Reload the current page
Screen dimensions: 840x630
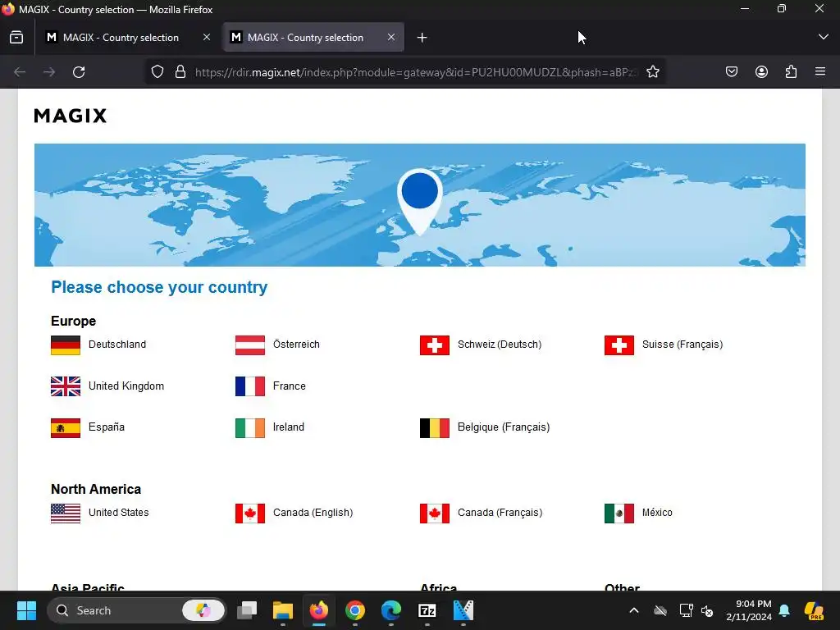pos(79,72)
